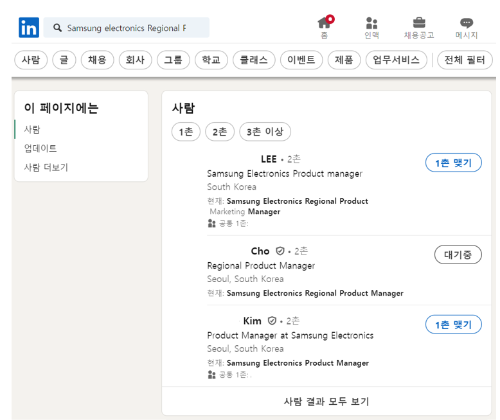This screenshot has width=500, height=420.
Task: Connect with LEE via 1촌 맺기
Action: tap(453, 163)
